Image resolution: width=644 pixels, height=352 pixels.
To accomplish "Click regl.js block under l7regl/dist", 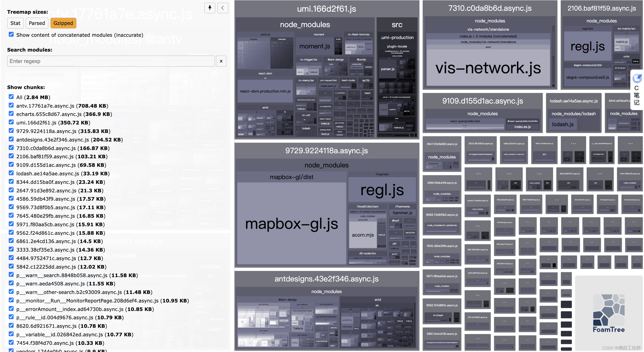I will [382, 190].
